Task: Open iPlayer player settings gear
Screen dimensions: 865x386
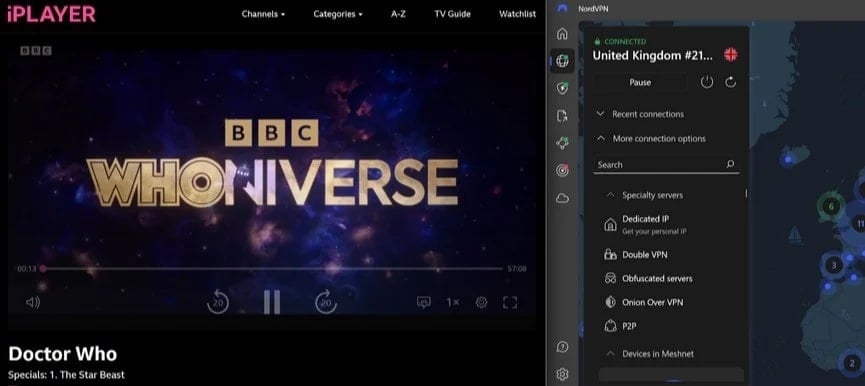Action: (482, 302)
